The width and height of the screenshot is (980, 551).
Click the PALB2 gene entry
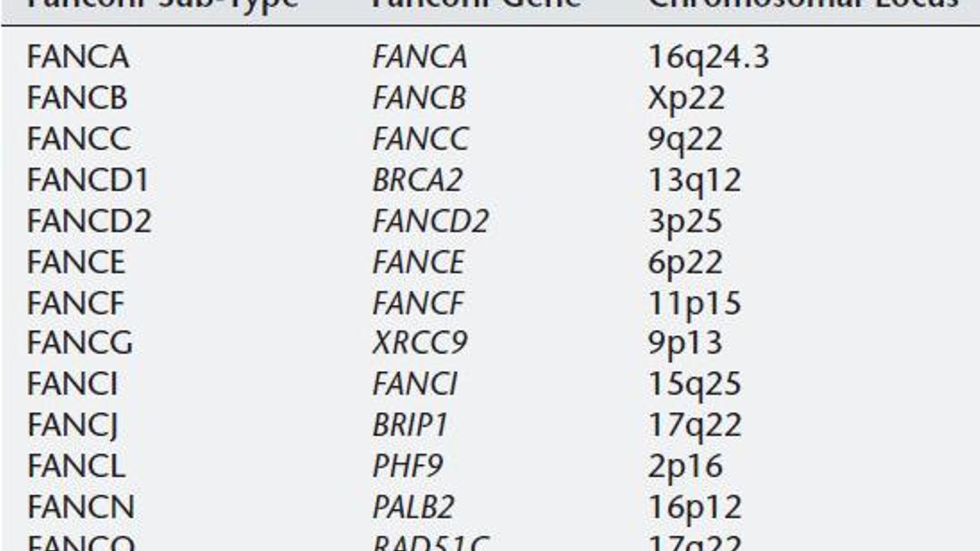pyautogui.click(x=413, y=507)
